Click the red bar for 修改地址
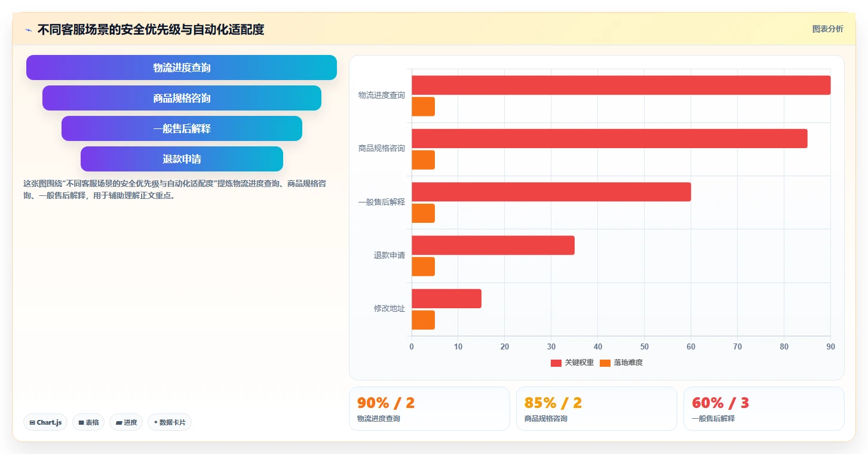 (x=446, y=299)
